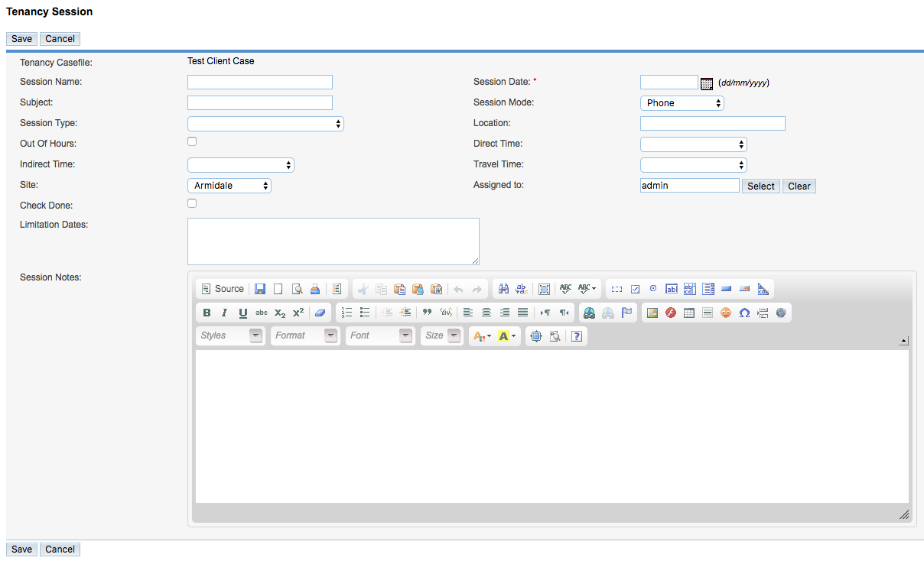Click the editor's Save disk icon
This screenshot has width=924, height=564.
(x=260, y=289)
